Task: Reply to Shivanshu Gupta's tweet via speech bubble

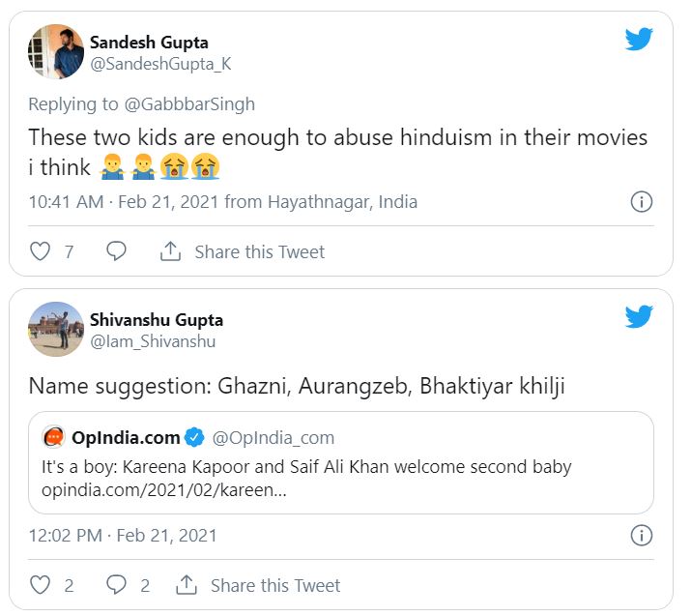Action: pos(116,585)
